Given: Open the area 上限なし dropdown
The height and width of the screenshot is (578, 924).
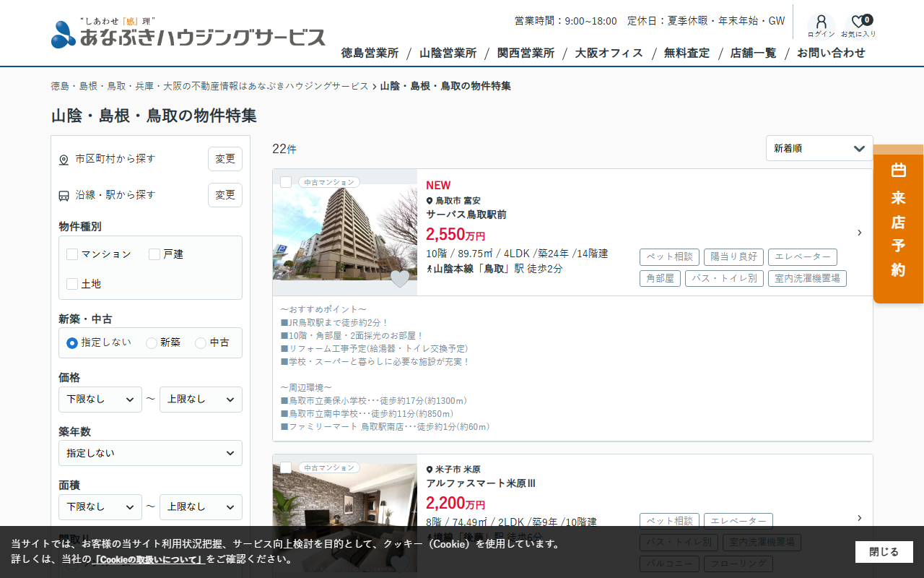Looking at the screenshot, I should [201, 507].
